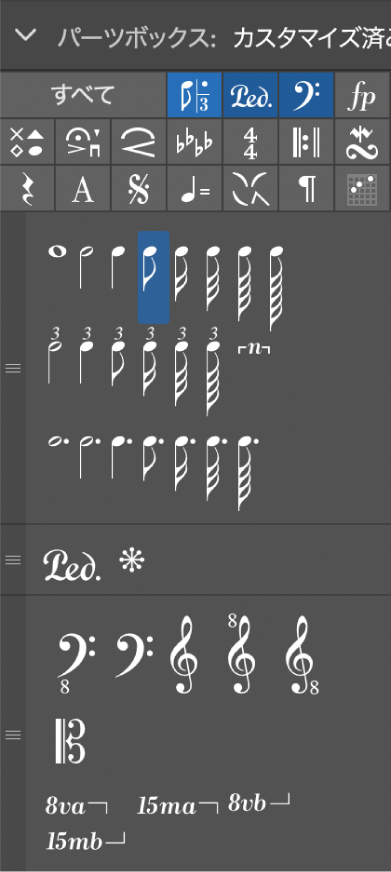Enable the key signature flats category

tap(195, 141)
